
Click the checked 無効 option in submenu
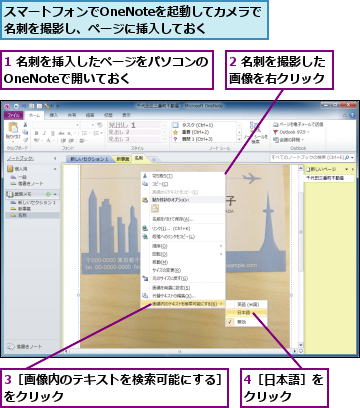pos(246,322)
